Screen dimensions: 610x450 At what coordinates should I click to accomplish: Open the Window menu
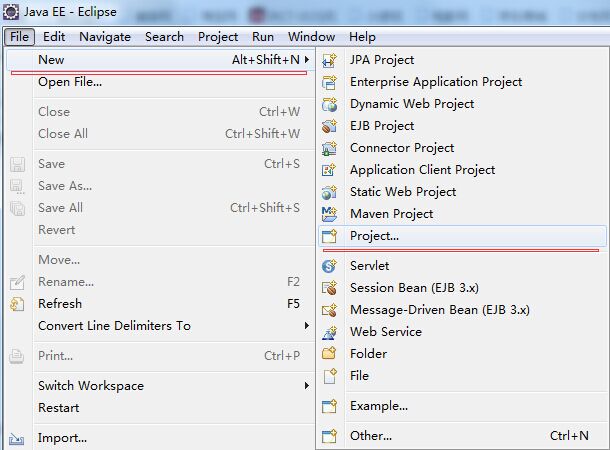coord(311,37)
